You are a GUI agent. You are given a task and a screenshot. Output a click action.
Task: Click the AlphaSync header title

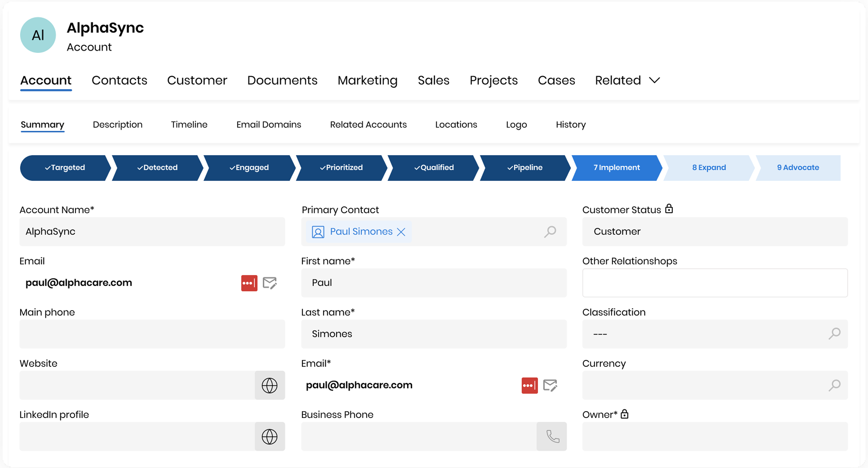click(105, 28)
